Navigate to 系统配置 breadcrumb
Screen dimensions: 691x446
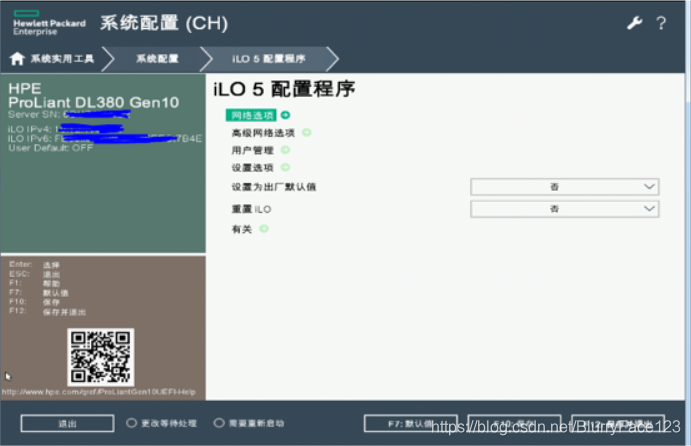click(x=157, y=59)
